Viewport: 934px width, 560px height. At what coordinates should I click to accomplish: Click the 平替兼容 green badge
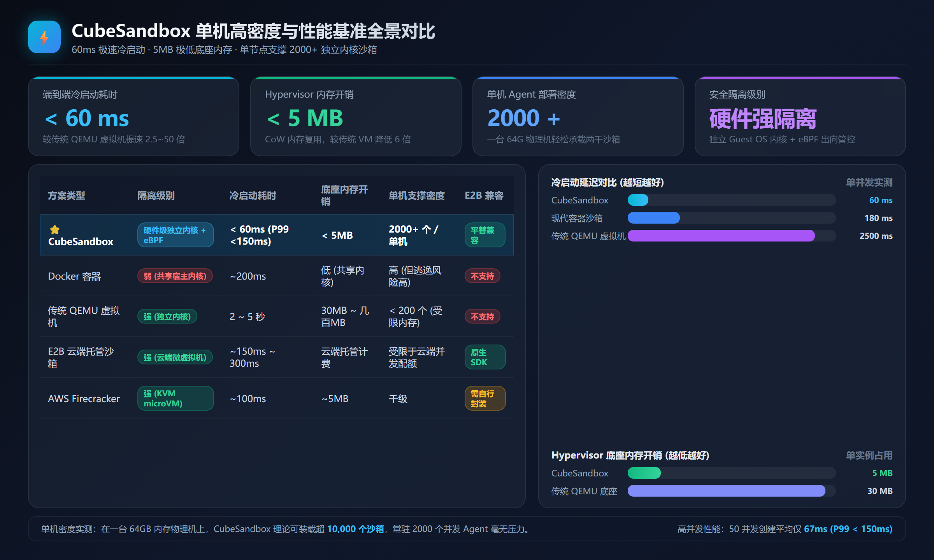pyautogui.click(x=485, y=235)
